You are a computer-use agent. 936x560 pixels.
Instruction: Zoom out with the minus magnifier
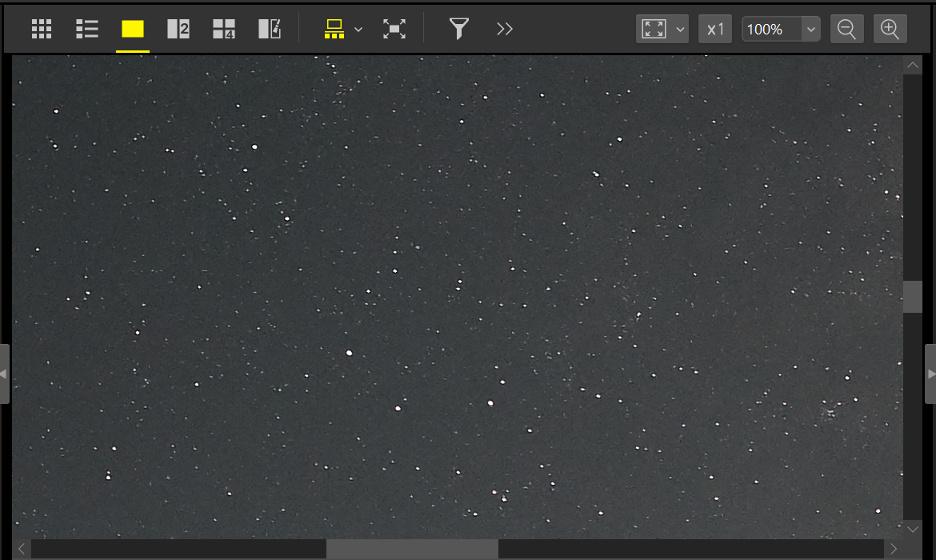(846, 30)
